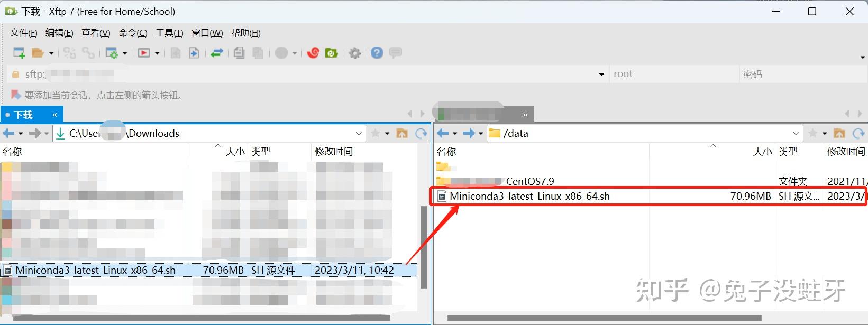
Task: Click the add-session bookmark arrow icon
Action: coord(16,95)
